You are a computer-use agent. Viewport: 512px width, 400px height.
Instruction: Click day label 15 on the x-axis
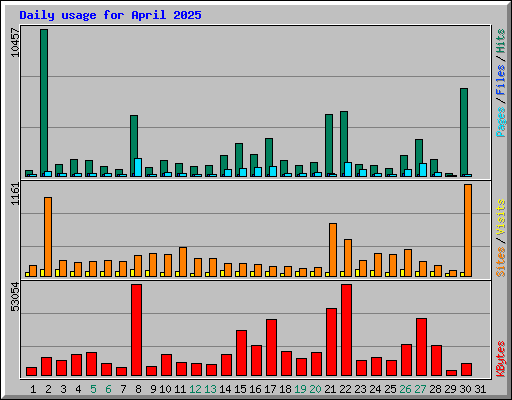point(240,389)
